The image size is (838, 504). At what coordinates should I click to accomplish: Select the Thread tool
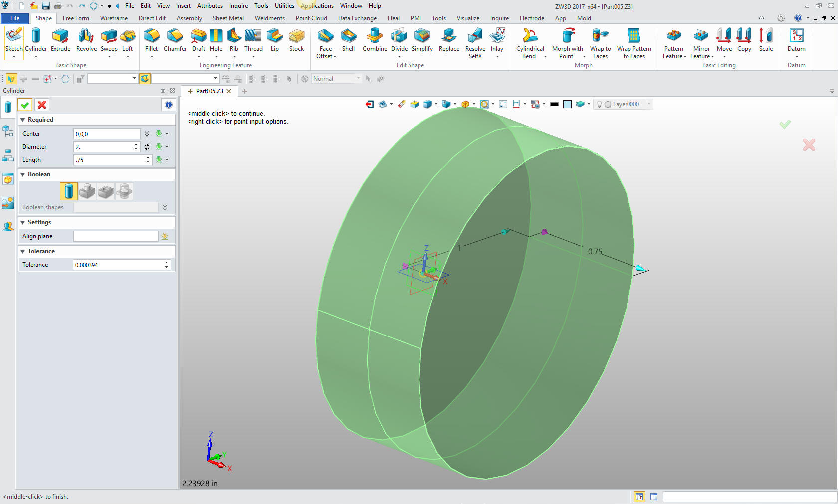click(x=253, y=40)
